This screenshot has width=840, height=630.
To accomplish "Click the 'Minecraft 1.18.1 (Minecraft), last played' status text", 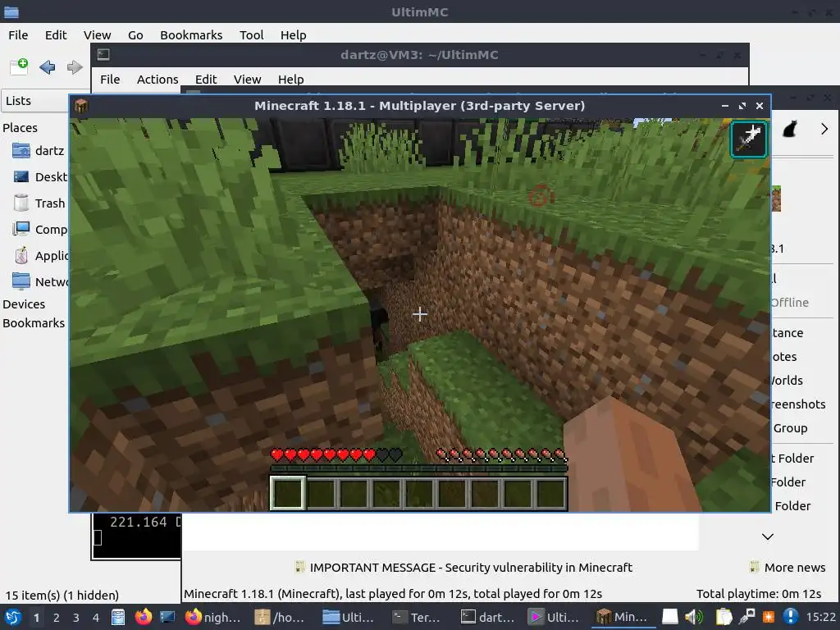I will 393,594.
